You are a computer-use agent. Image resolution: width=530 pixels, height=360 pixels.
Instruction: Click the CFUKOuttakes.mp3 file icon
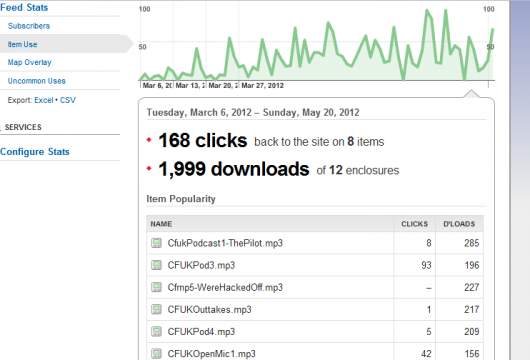point(156,309)
